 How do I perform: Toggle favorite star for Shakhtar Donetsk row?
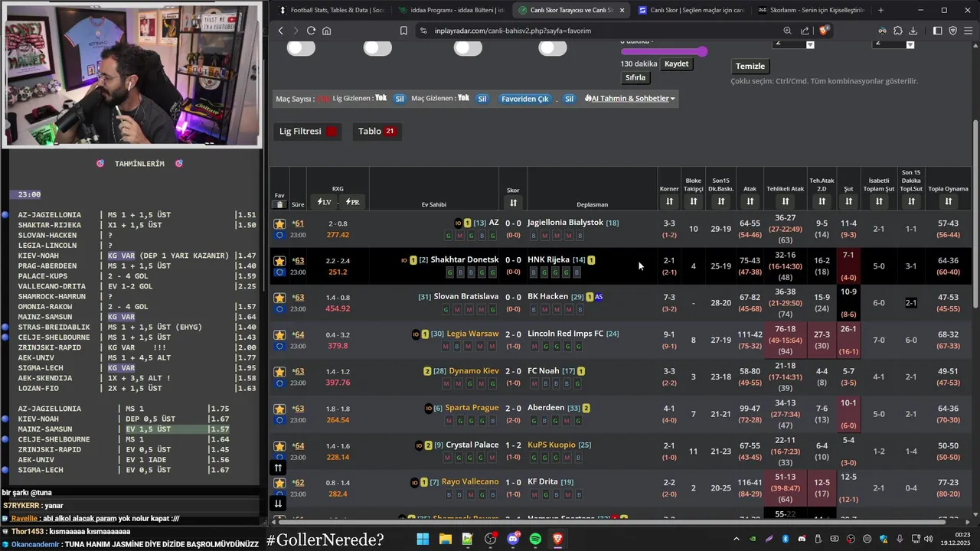click(279, 261)
